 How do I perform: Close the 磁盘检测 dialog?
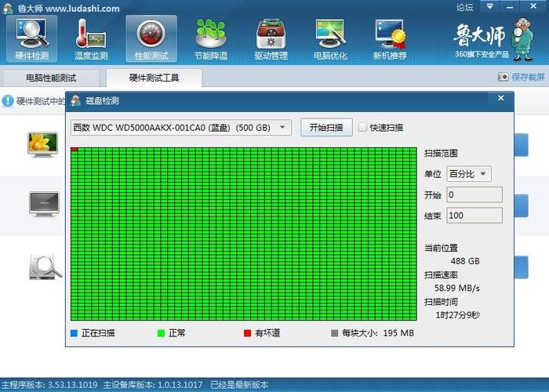point(500,98)
